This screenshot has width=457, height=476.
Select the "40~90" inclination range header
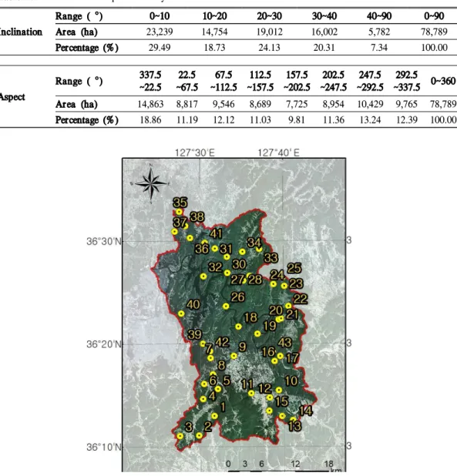click(x=379, y=15)
